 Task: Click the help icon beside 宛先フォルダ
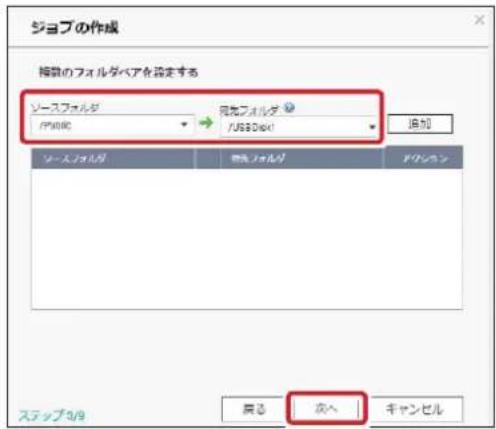pyautogui.click(x=289, y=107)
